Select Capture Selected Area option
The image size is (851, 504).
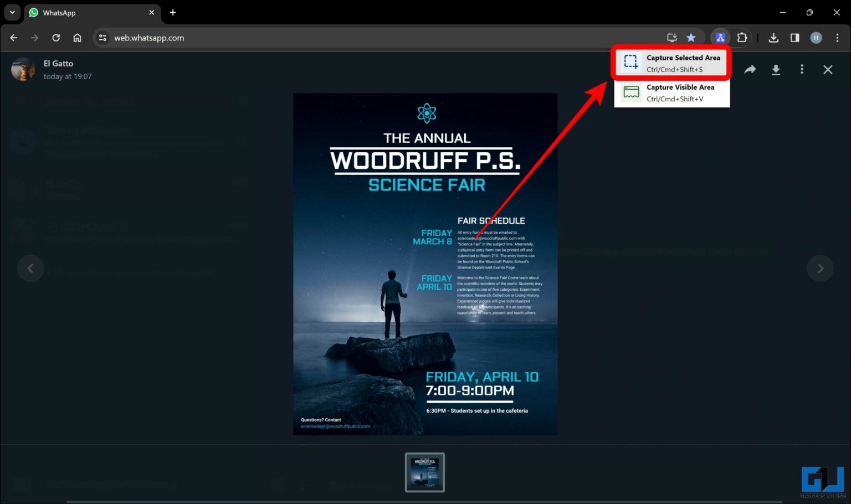click(671, 62)
